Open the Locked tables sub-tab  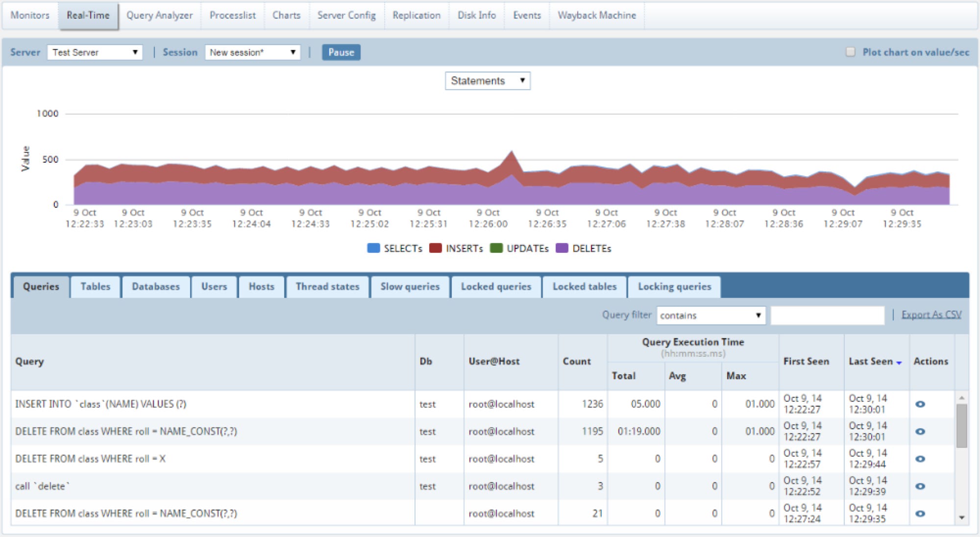(x=585, y=287)
